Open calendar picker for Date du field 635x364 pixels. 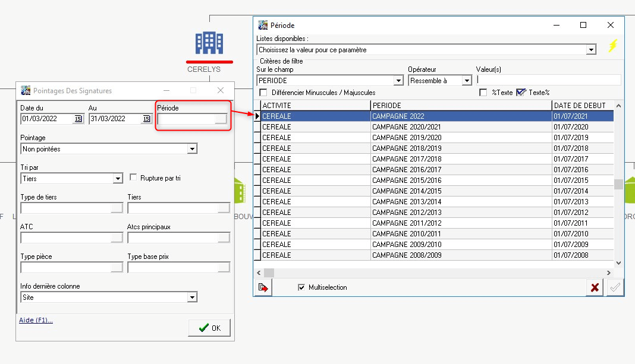point(78,119)
